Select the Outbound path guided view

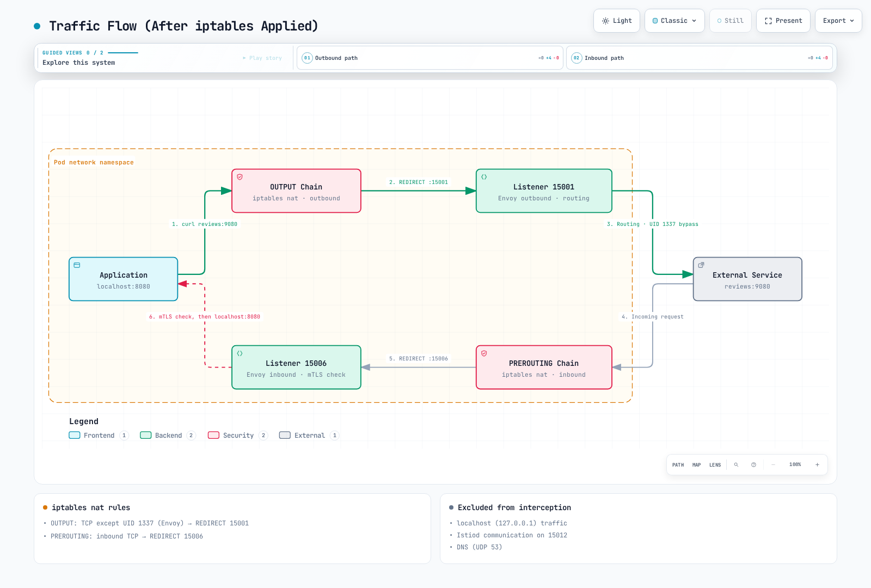430,58
